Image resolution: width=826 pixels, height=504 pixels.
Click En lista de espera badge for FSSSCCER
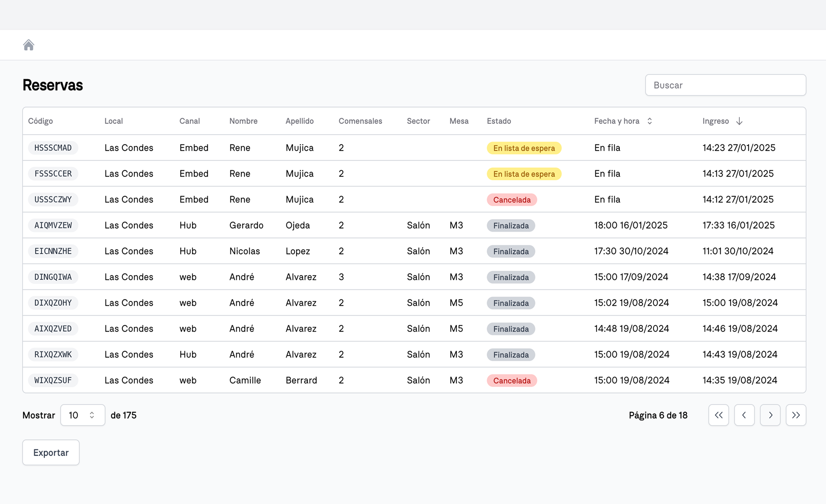tap(524, 174)
